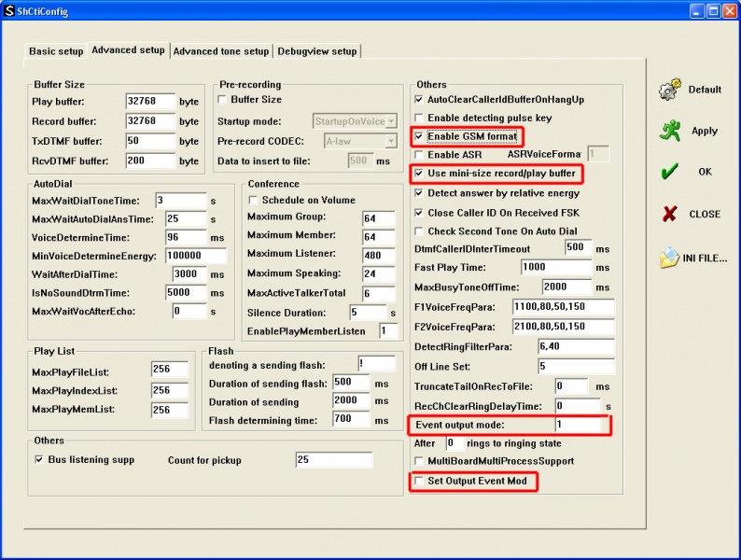
Task: Open the Startup mode dropdown
Action: pyautogui.click(x=391, y=121)
